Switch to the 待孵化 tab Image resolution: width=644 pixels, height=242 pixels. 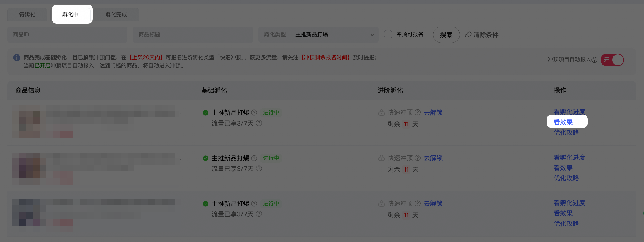click(27, 14)
